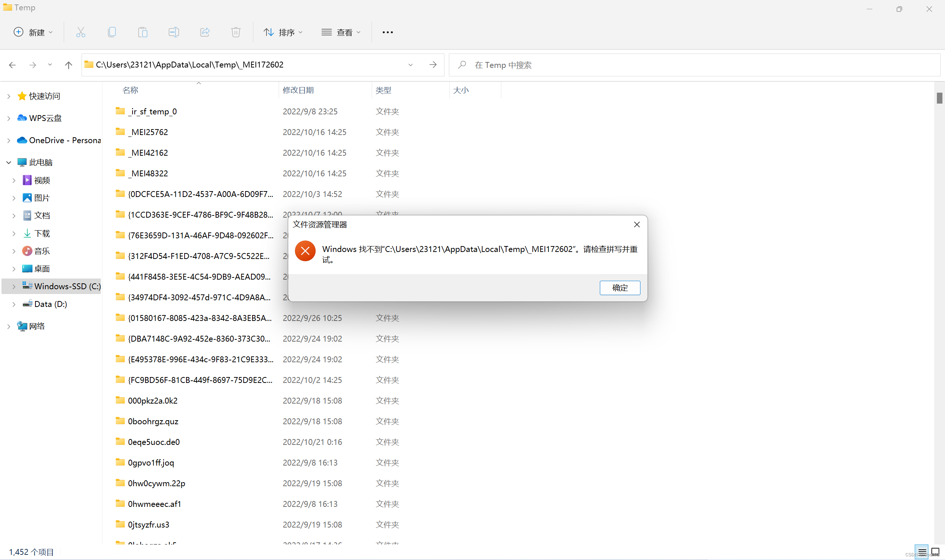Open the 新建 (New) dropdown

click(x=33, y=32)
